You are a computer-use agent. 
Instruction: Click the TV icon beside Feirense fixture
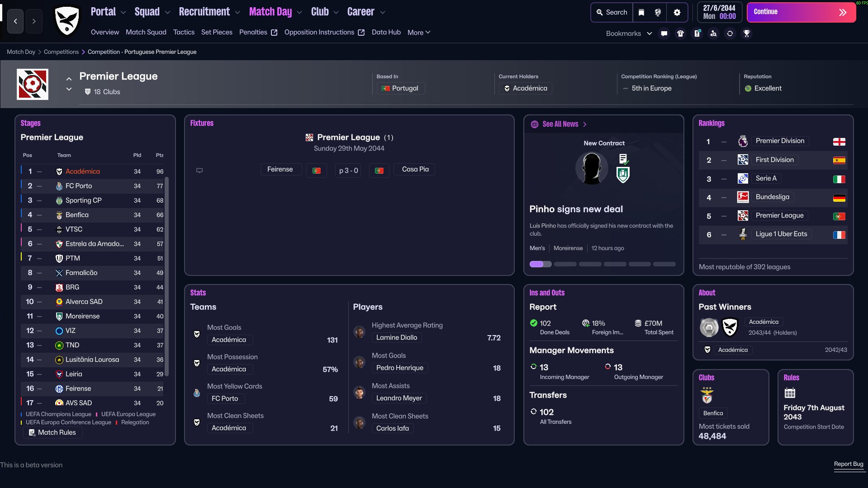199,171
